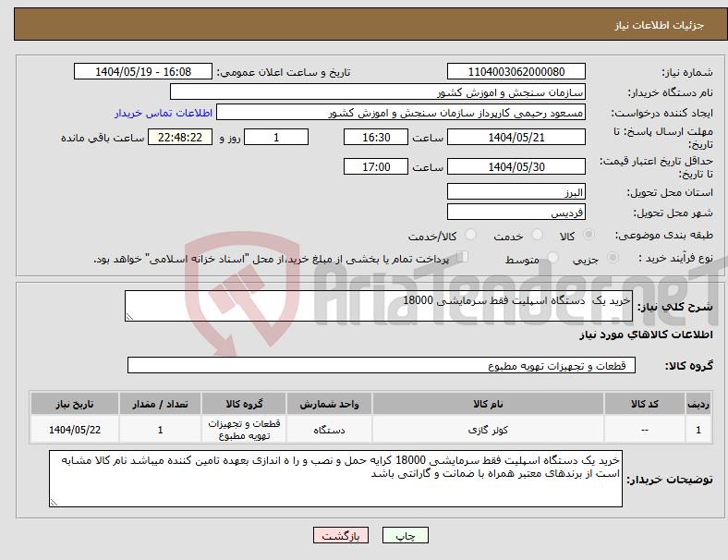728x560 pixels.
Task: Click the نام کالا column header
Action: tap(488, 404)
